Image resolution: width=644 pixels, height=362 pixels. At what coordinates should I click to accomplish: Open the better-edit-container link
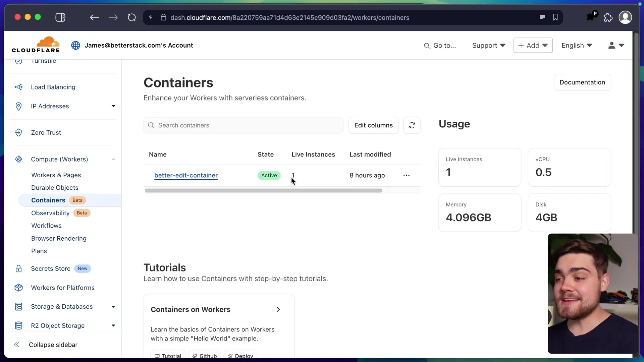pos(186,175)
